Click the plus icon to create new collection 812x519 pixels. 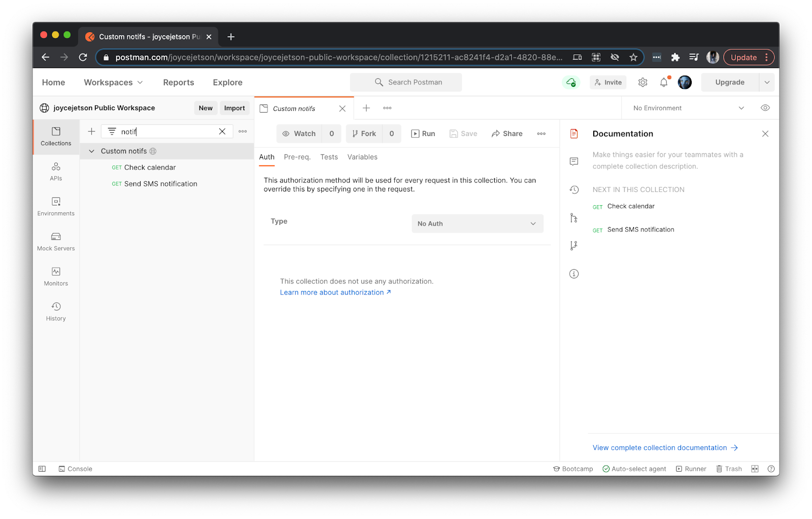point(91,132)
